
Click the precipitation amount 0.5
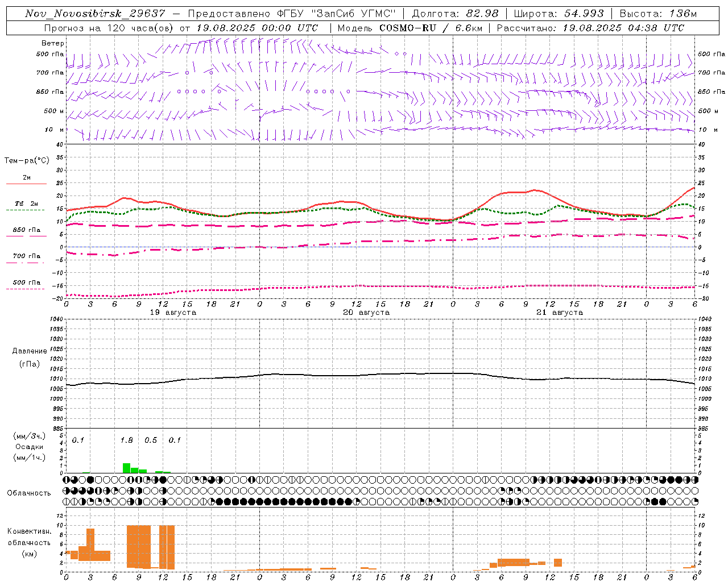click(x=151, y=440)
